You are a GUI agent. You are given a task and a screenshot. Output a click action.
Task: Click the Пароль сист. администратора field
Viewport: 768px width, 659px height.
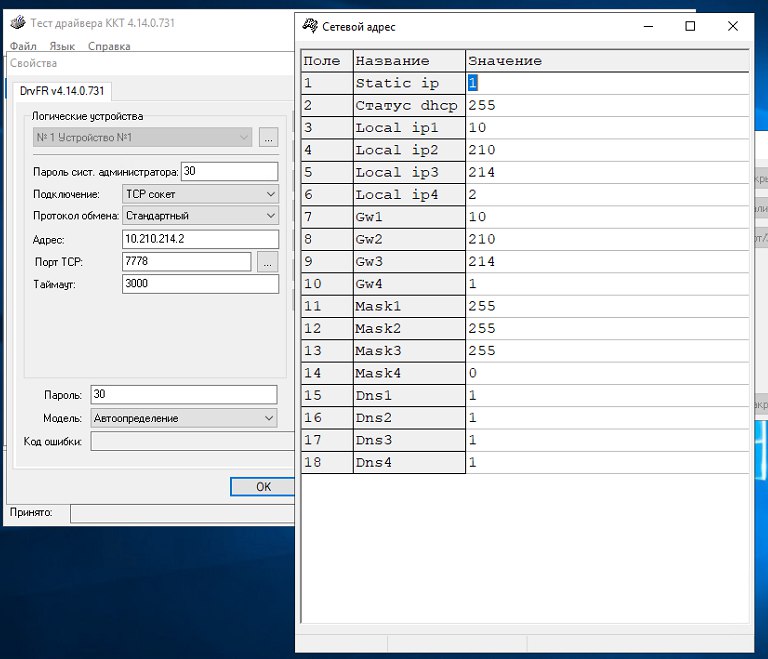[229, 172]
